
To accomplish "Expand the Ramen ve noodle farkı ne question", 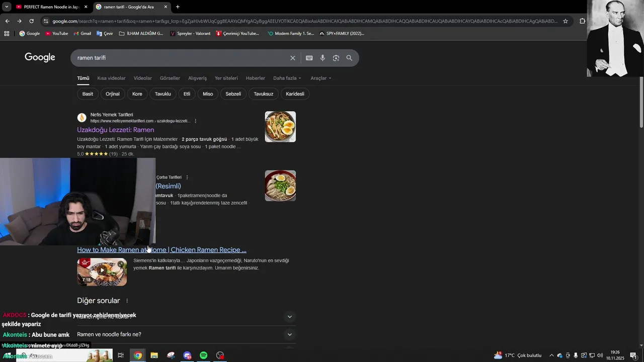I will point(185,334).
